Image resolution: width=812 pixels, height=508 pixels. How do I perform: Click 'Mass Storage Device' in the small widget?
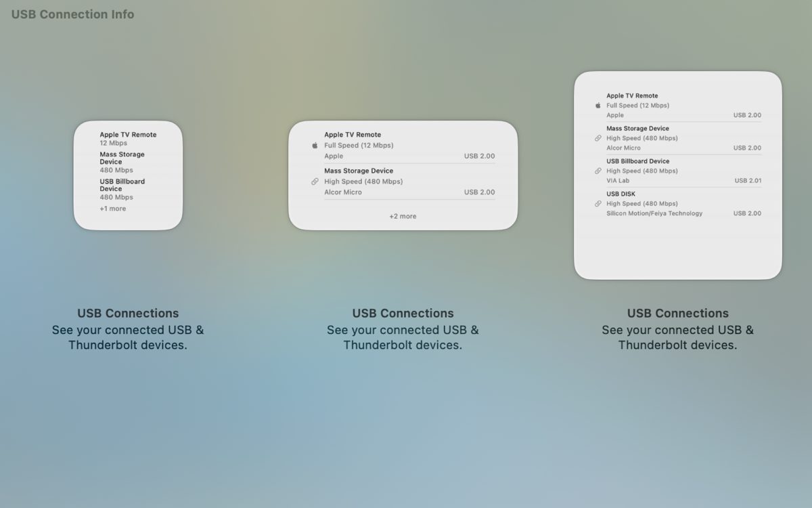pos(122,158)
